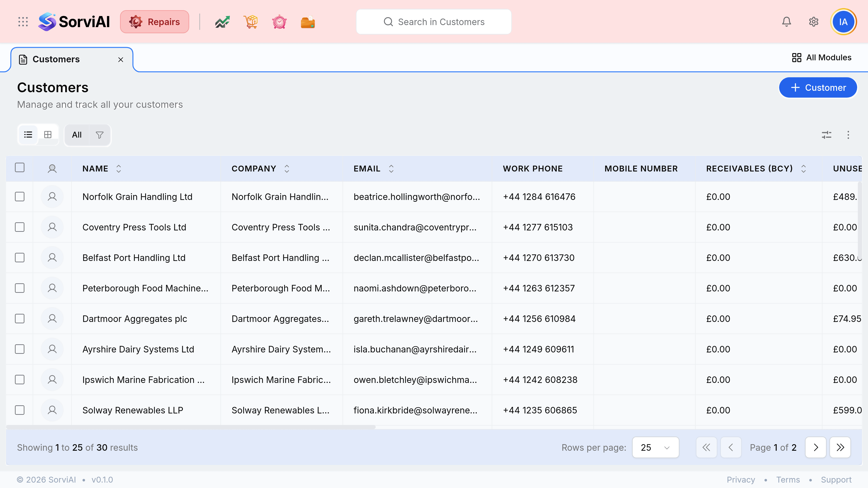The height and width of the screenshot is (488, 868).
Task: Switch to list view
Action: point(28,135)
